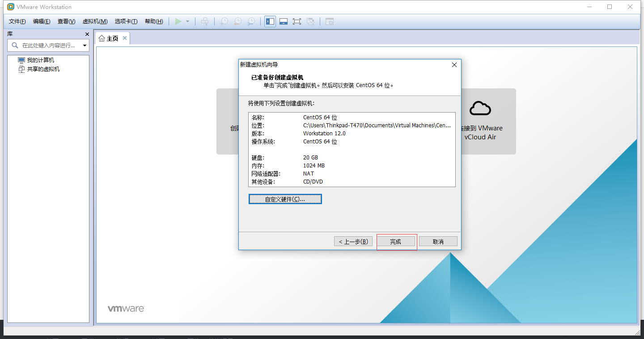Open the 帮助(H) menu
The width and height of the screenshot is (644, 339).
(154, 21)
